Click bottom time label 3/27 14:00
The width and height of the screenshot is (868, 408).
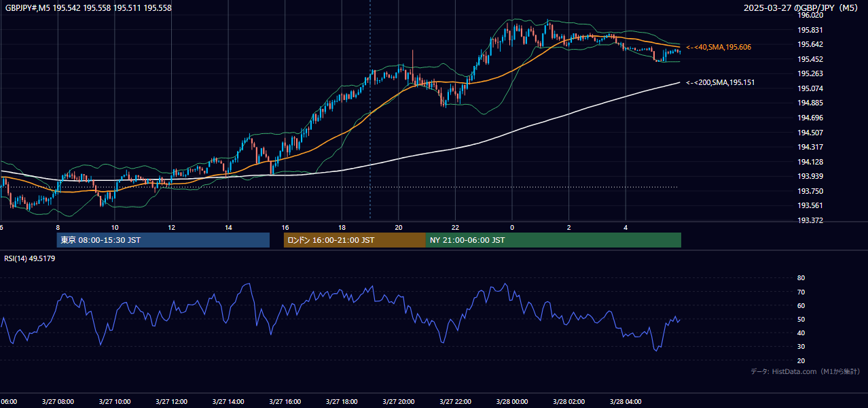228,402
